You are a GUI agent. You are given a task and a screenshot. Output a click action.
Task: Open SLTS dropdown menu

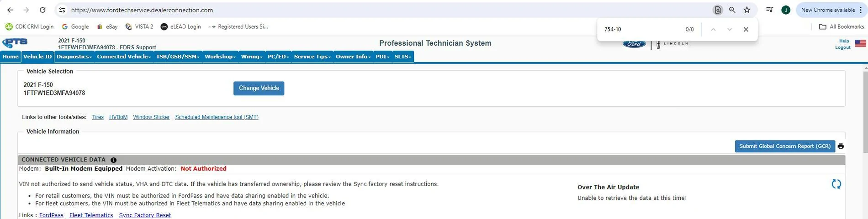tap(403, 57)
